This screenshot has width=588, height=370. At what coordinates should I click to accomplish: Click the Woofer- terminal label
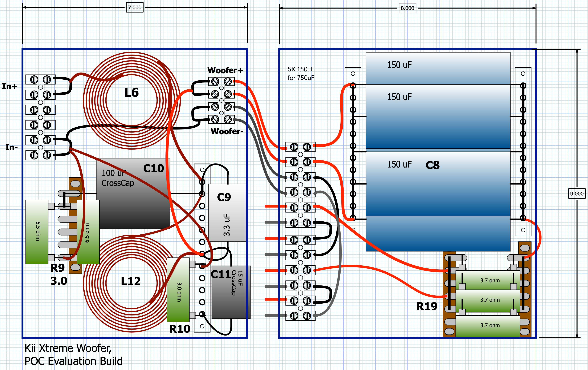pos(227,131)
